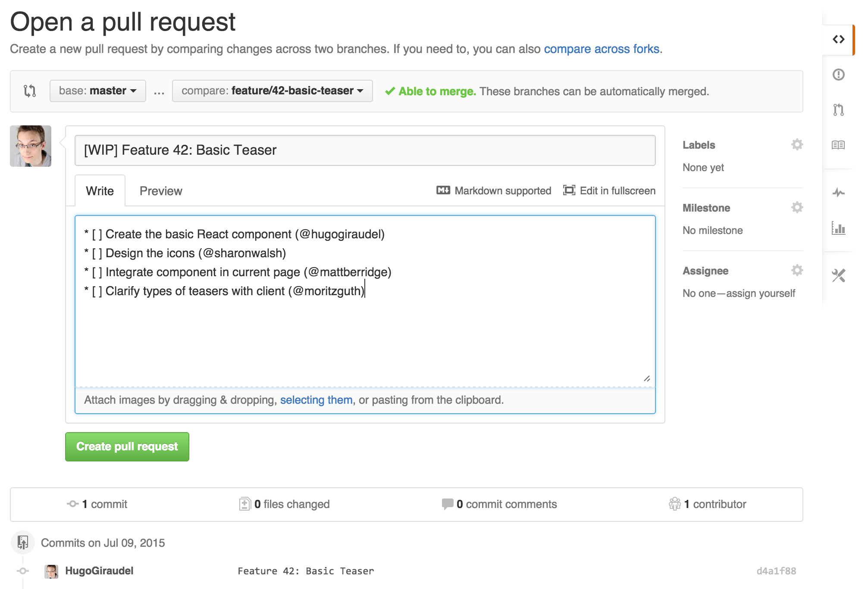Click Edit in fullscreen
868x589 pixels.
[x=609, y=190]
